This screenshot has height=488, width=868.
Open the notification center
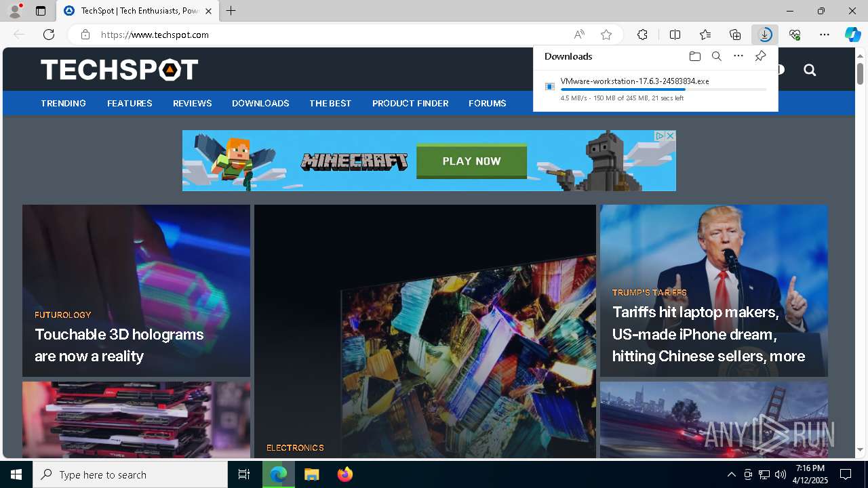click(846, 474)
